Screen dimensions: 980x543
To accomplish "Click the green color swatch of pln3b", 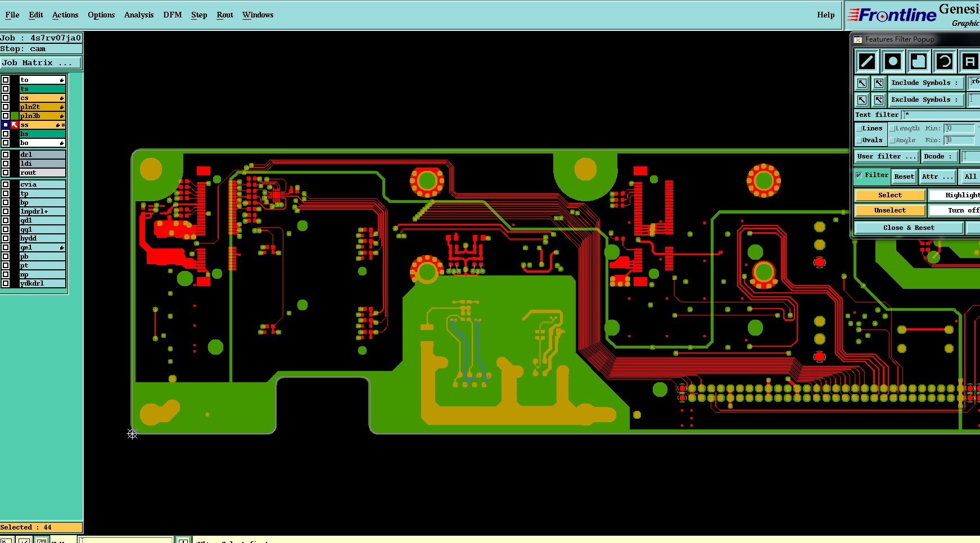I will (15, 116).
